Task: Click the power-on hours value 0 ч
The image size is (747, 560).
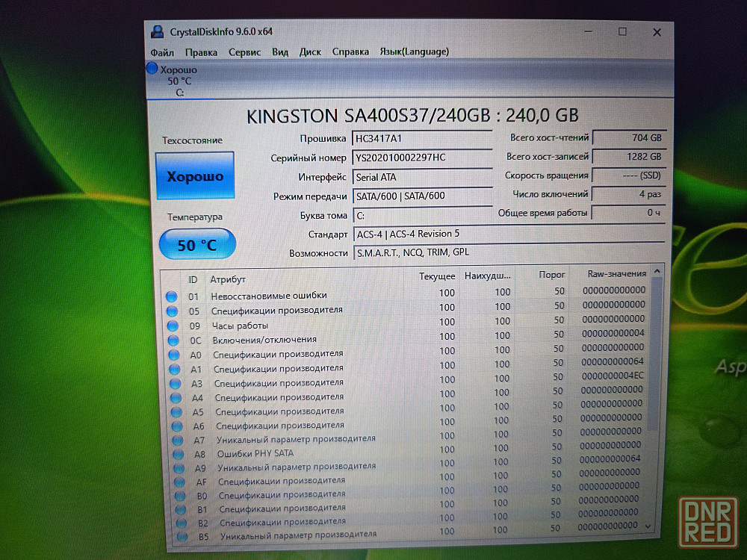Action: point(628,213)
